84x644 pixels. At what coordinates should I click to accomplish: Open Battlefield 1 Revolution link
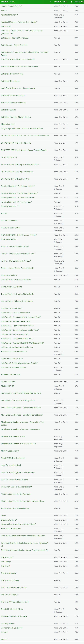pos(11,81)
